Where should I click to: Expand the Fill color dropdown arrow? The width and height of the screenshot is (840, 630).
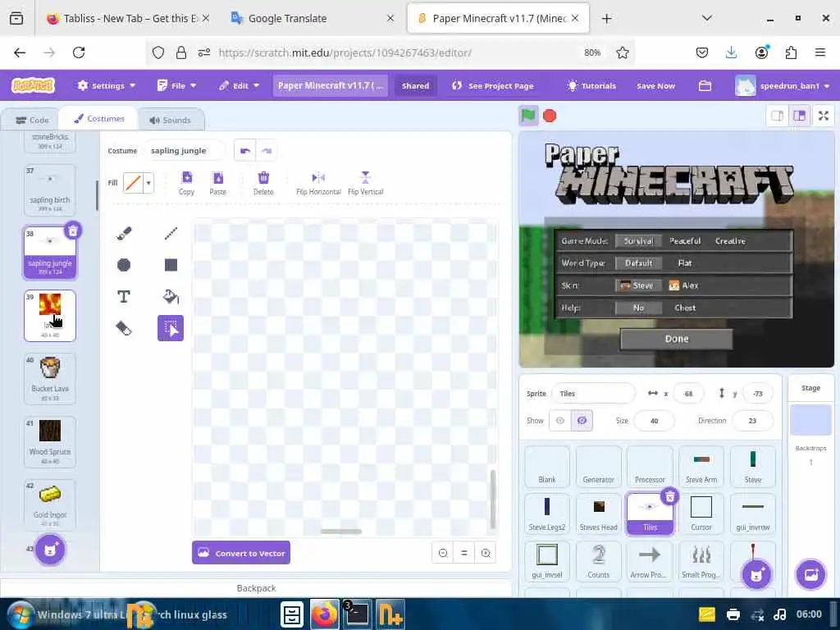[x=148, y=183]
